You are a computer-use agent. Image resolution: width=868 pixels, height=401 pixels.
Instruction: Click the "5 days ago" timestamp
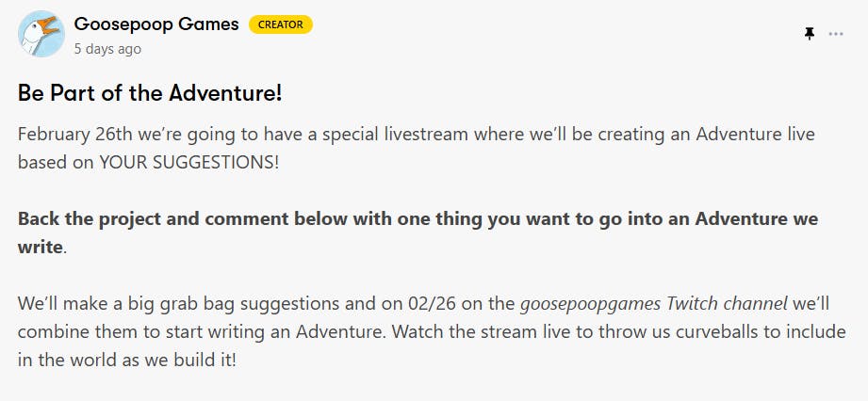pyautogui.click(x=107, y=48)
